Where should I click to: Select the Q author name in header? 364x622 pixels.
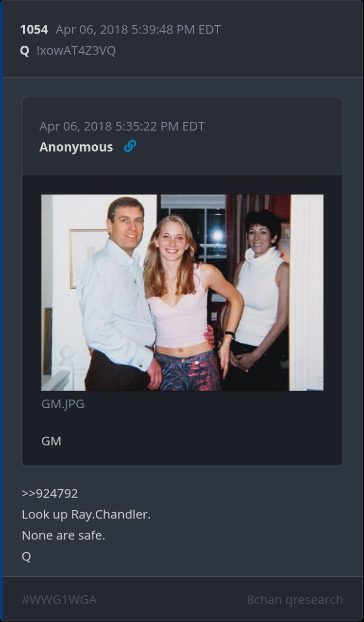coord(25,51)
